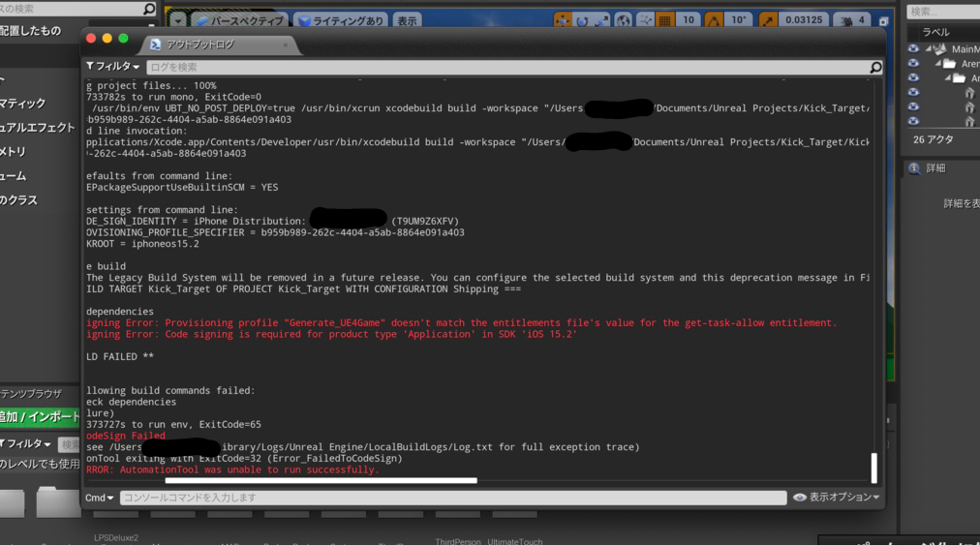The image size is (980, 545).
Task: Click the ラベル column header in outliner
Action: pos(935,32)
